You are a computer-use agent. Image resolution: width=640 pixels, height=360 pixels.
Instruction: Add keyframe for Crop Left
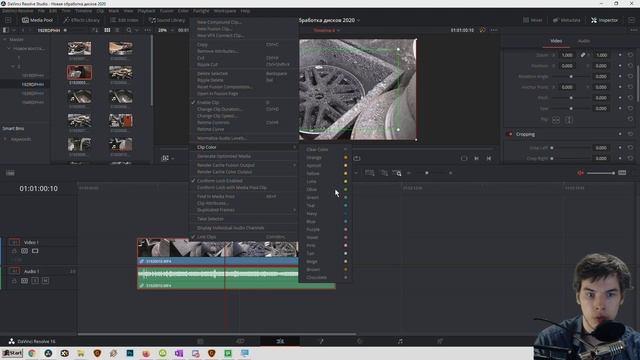(620, 148)
